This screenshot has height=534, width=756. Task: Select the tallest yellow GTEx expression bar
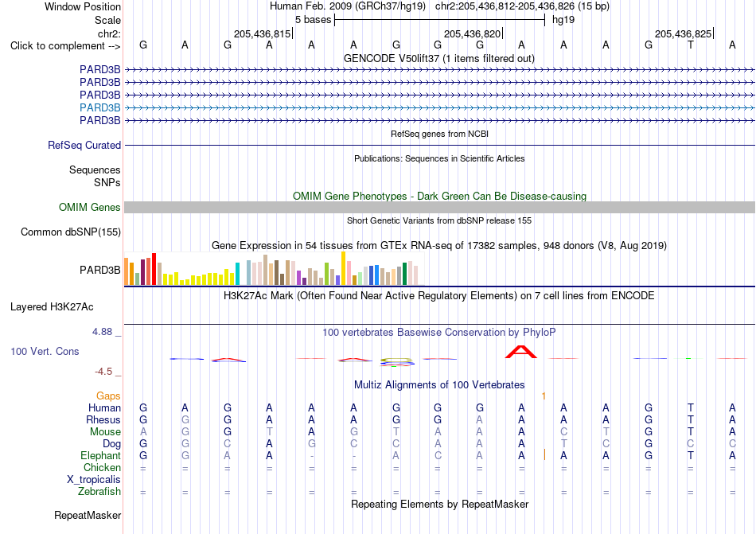pos(343,268)
